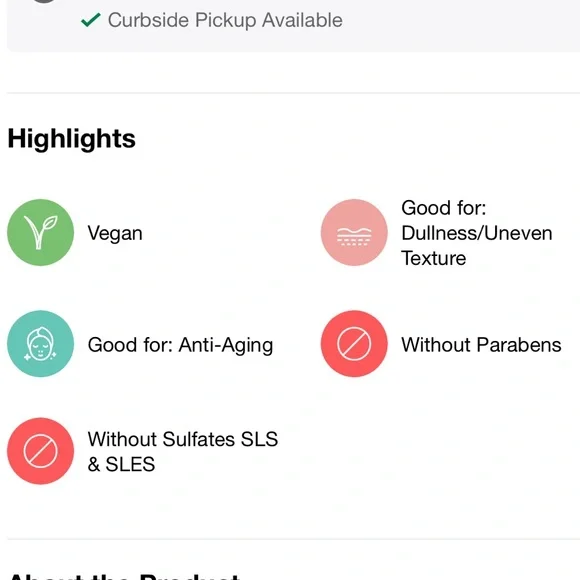Viewport: 580px width, 580px height.
Task: Click the Highlights section heading
Action: pos(72,139)
